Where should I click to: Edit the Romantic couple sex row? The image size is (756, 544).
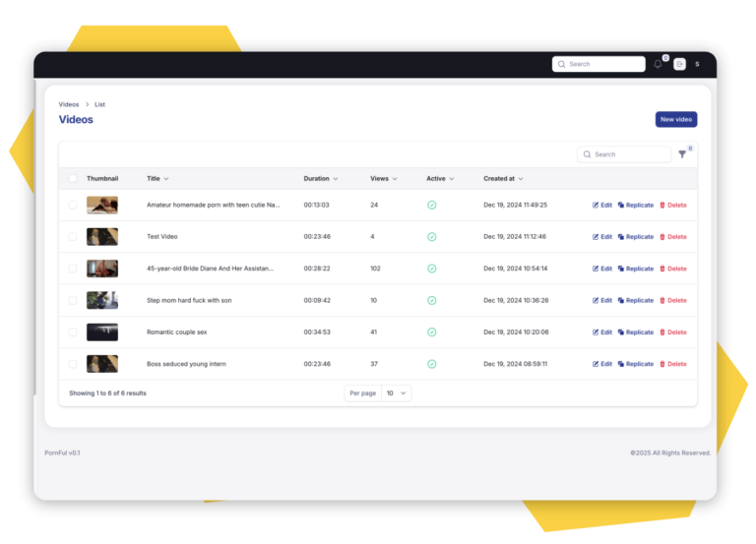[602, 332]
